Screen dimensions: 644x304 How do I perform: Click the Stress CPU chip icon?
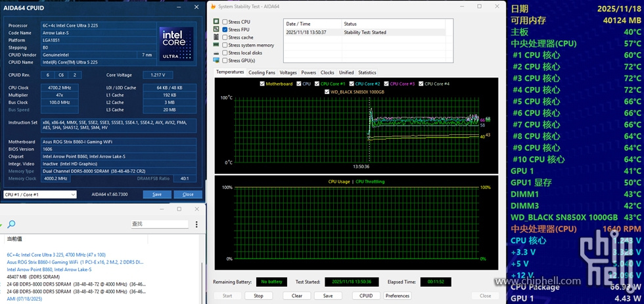[x=216, y=22]
